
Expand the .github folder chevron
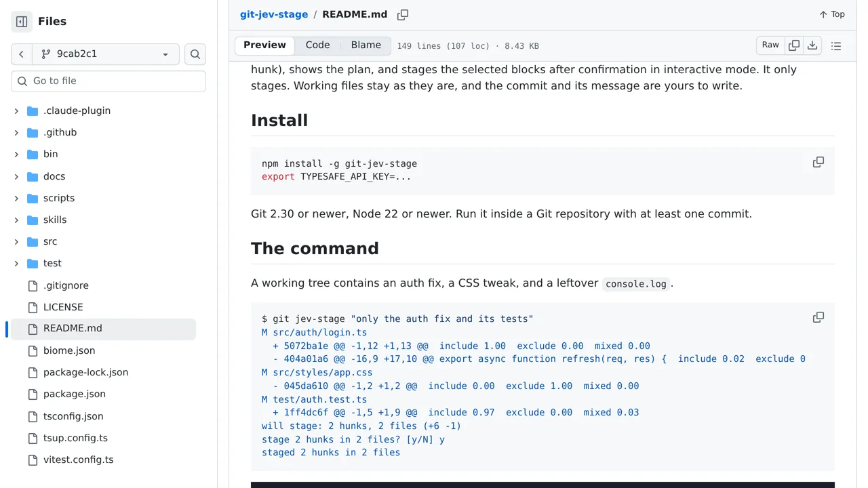[x=16, y=133]
